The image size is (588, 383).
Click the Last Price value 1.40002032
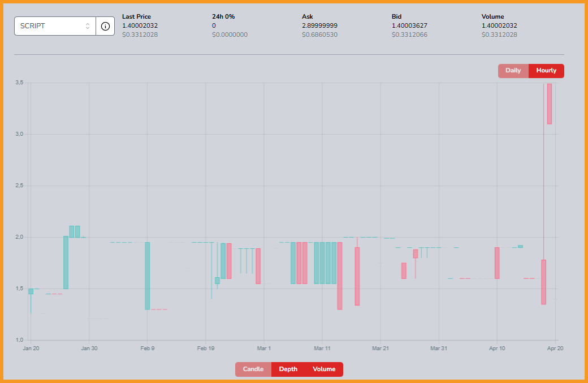tap(140, 25)
